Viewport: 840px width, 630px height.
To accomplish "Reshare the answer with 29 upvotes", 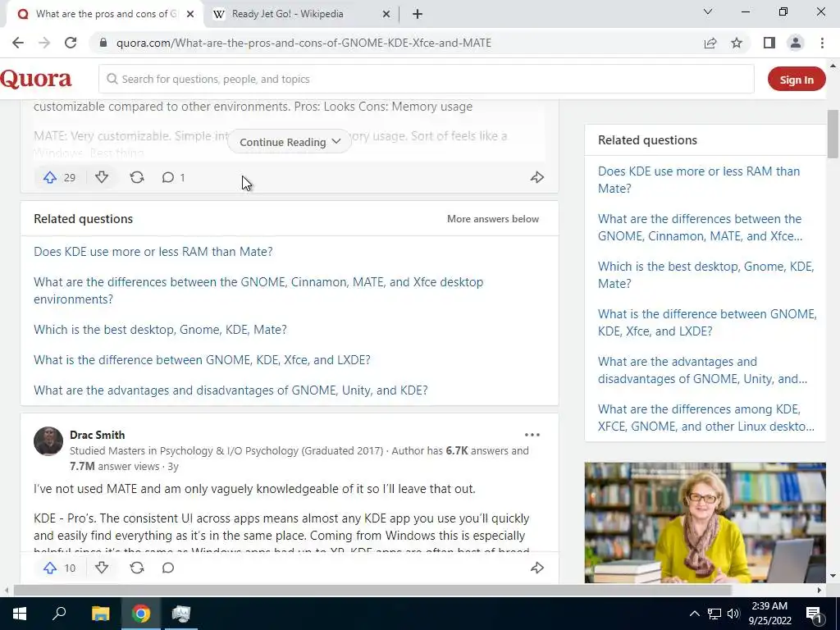I will 137,177.
